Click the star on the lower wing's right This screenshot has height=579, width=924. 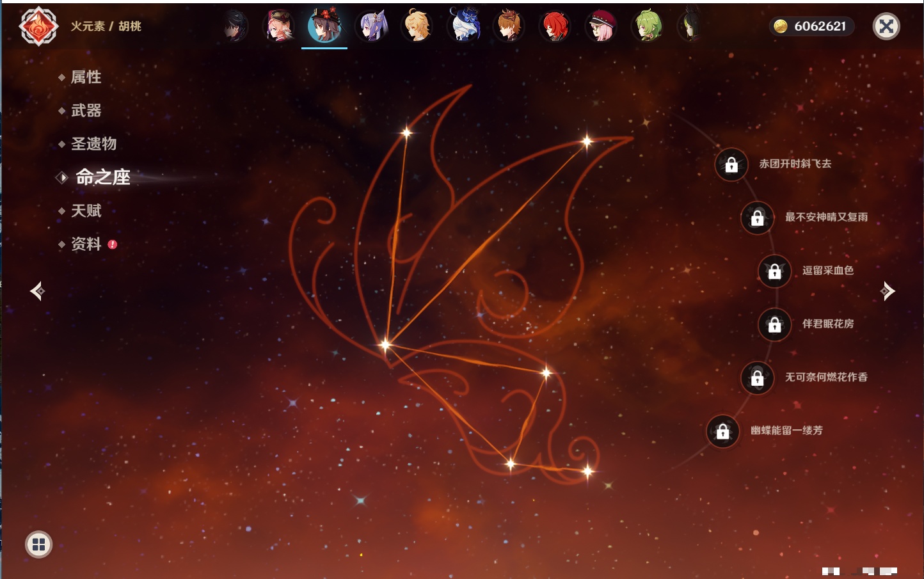(x=546, y=372)
